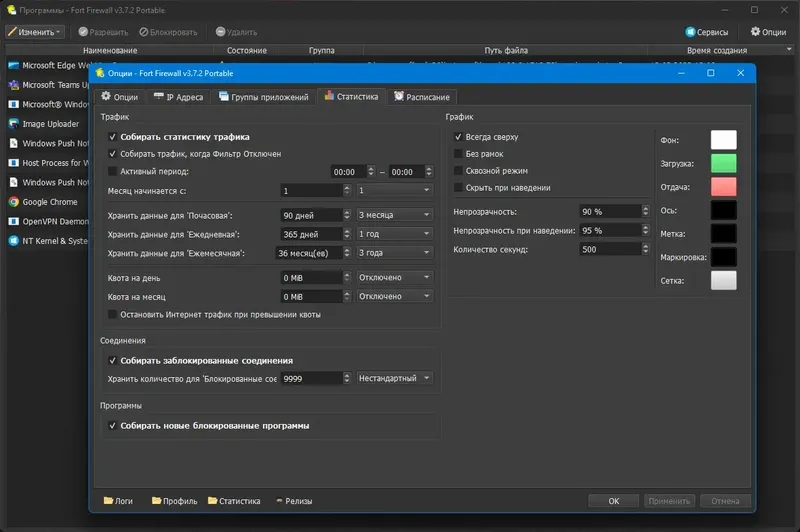Switch to the Группы приложений tab
Image resolution: width=800 pixels, height=532 pixels.
click(x=263, y=97)
